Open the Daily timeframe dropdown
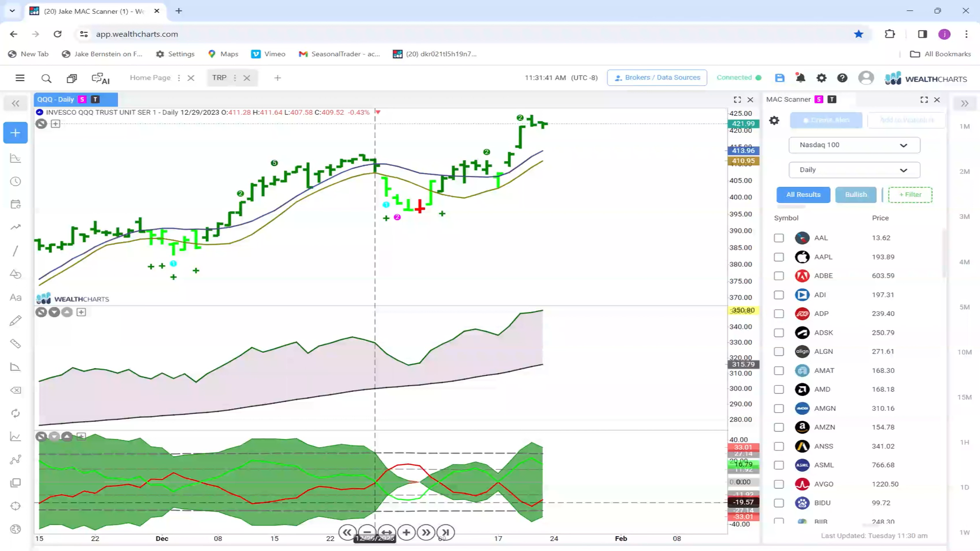The image size is (980, 551). click(854, 170)
